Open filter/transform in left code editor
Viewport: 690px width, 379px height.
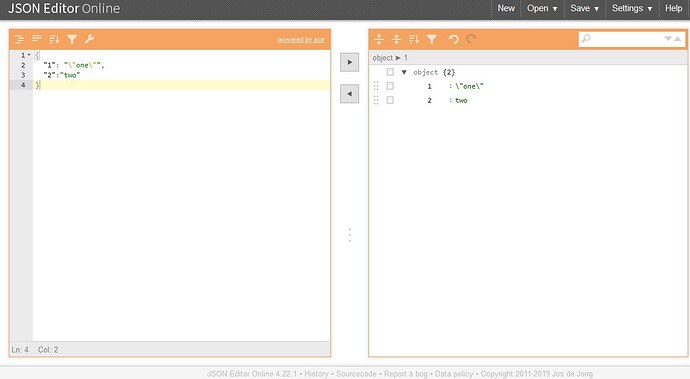point(72,39)
